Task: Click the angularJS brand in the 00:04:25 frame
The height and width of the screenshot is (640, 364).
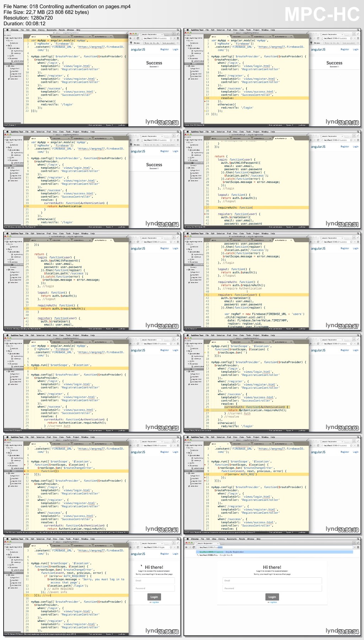Action: 138,350
